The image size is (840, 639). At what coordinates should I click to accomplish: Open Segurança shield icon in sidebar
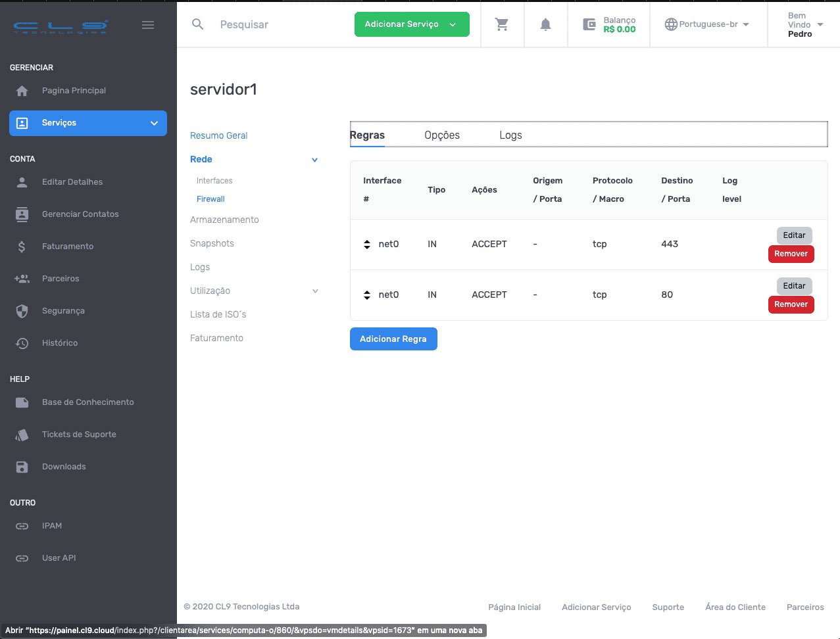point(22,311)
